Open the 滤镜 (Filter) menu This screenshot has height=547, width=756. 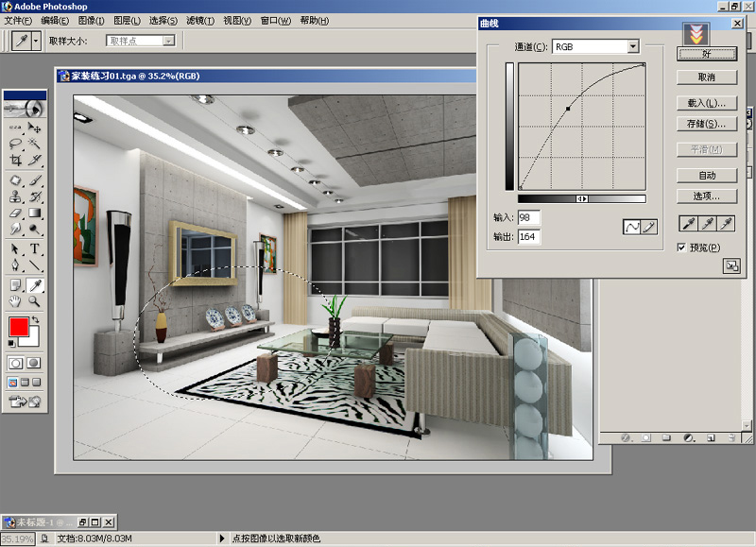tap(198, 20)
